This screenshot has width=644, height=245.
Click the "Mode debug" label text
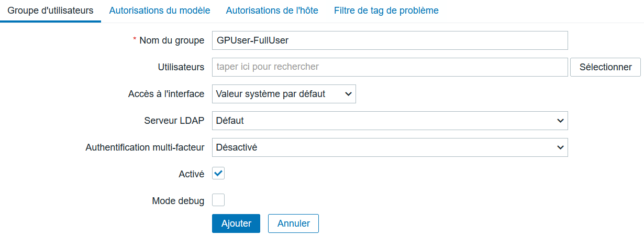pos(178,200)
